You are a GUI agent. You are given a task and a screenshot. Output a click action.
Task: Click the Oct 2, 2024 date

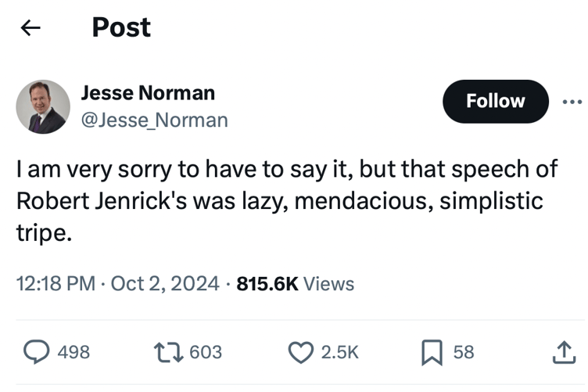pyautogui.click(x=164, y=284)
